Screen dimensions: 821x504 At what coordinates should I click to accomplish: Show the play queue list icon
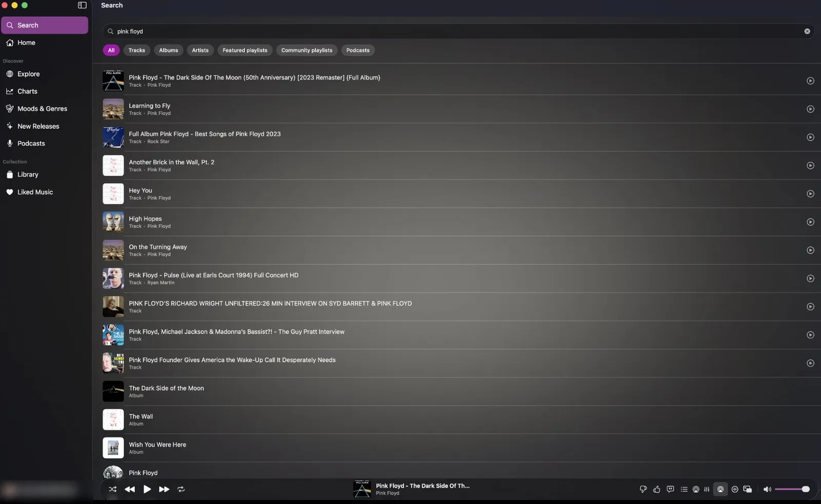[684, 489]
